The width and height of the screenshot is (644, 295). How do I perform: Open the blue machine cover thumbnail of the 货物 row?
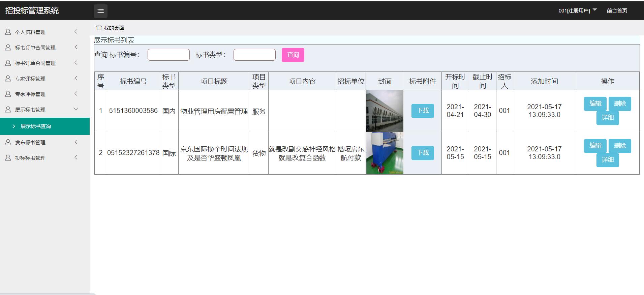coord(385,153)
